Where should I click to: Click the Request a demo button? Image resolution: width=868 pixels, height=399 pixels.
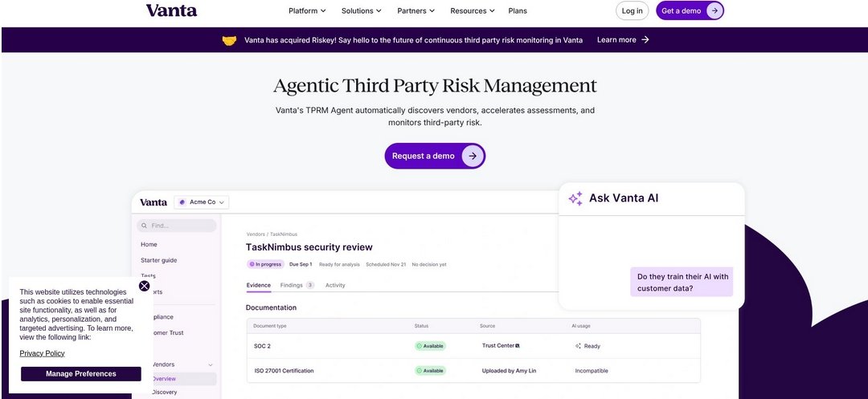click(435, 156)
